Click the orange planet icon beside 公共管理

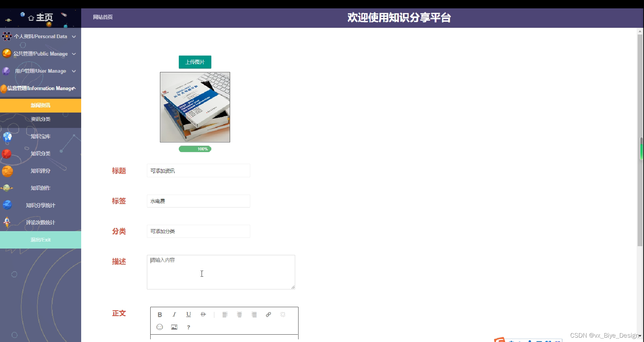click(x=7, y=53)
